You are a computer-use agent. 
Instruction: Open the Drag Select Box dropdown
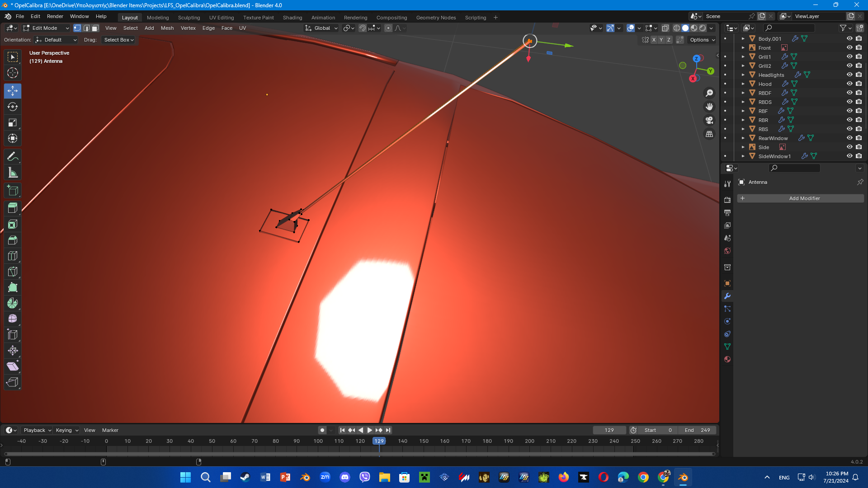coord(118,40)
